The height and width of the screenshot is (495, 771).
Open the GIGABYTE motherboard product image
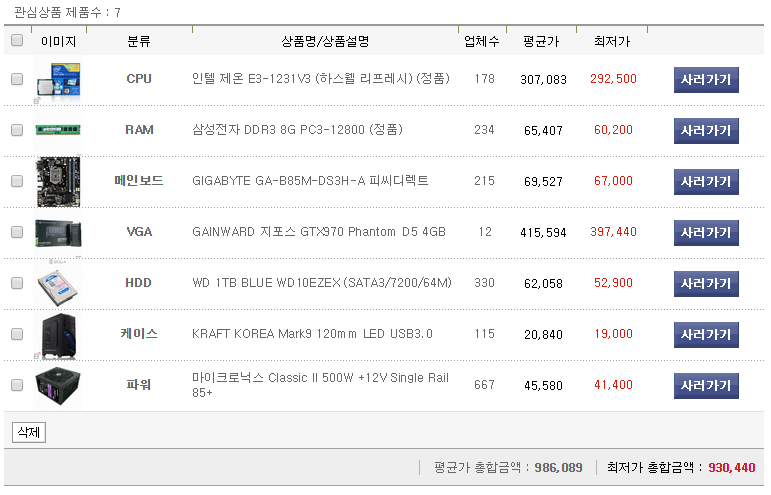(58, 181)
